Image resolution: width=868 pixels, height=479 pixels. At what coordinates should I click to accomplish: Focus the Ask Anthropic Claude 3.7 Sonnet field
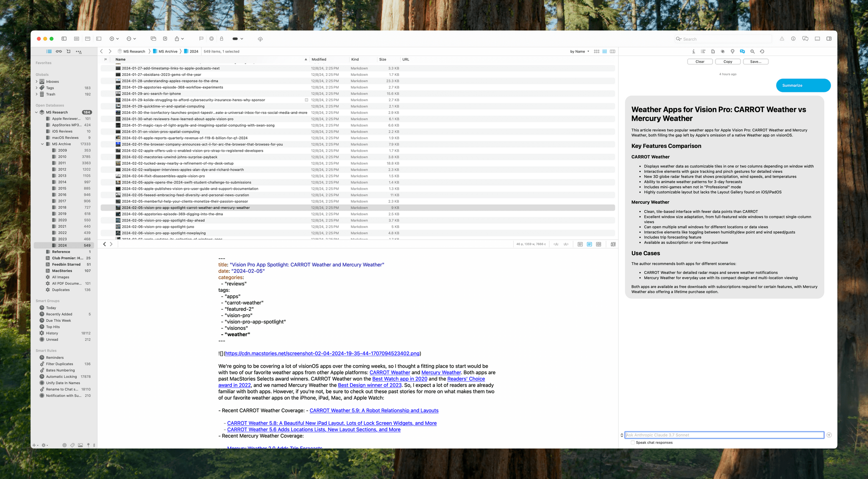[724, 435]
